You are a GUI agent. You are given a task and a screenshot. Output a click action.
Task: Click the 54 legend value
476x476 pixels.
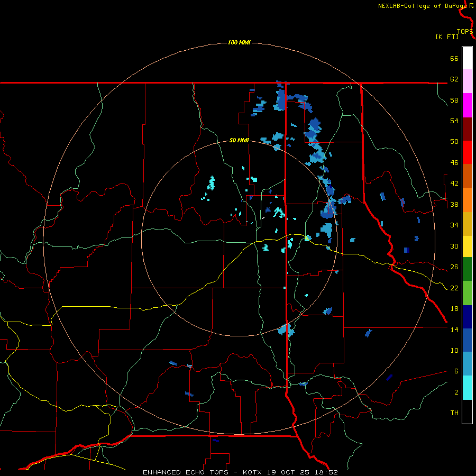click(454, 121)
